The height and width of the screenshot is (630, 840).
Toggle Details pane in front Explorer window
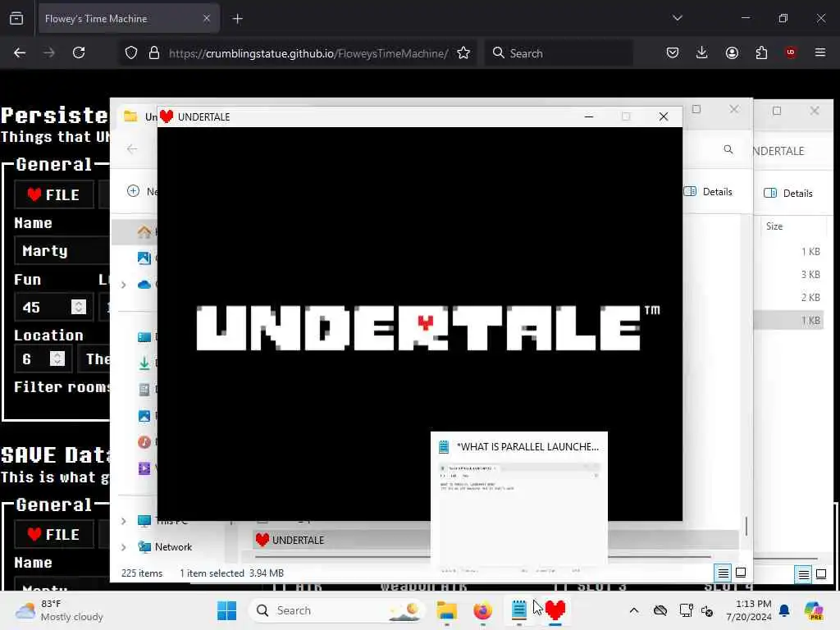click(x=708, y=191)
